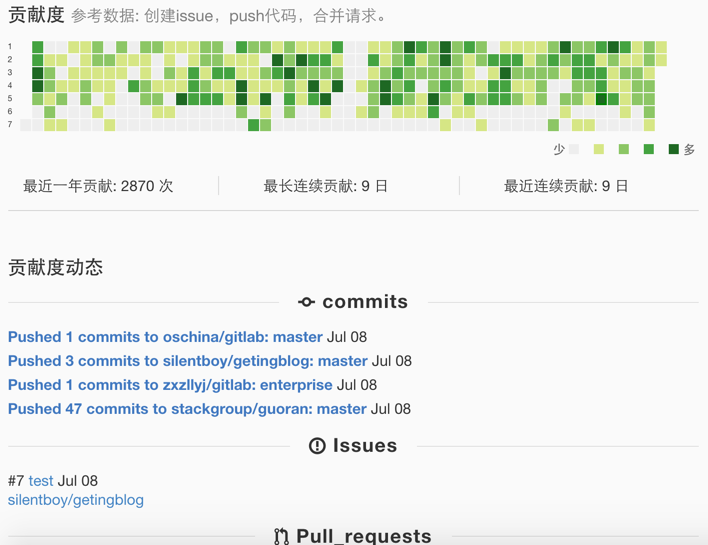
Task: Click the '贡献度动态' heading
Action: click(56, 267)
